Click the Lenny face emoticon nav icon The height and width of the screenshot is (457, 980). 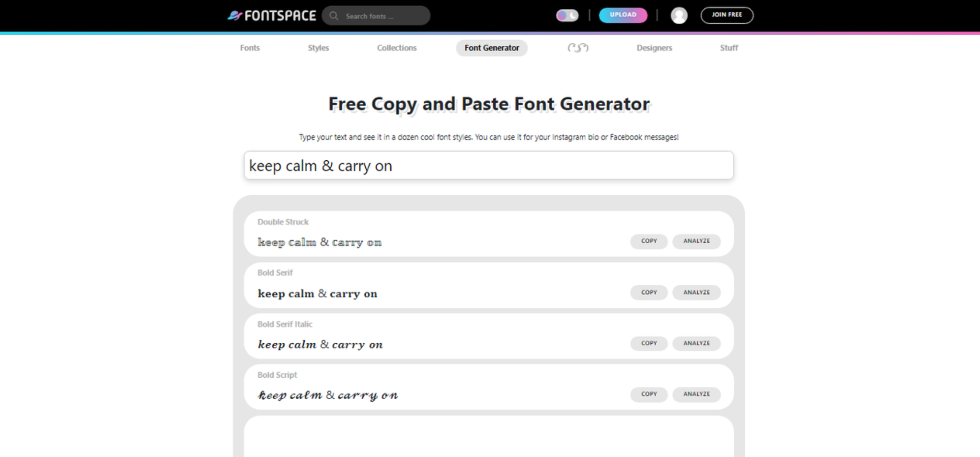point(577,48)
